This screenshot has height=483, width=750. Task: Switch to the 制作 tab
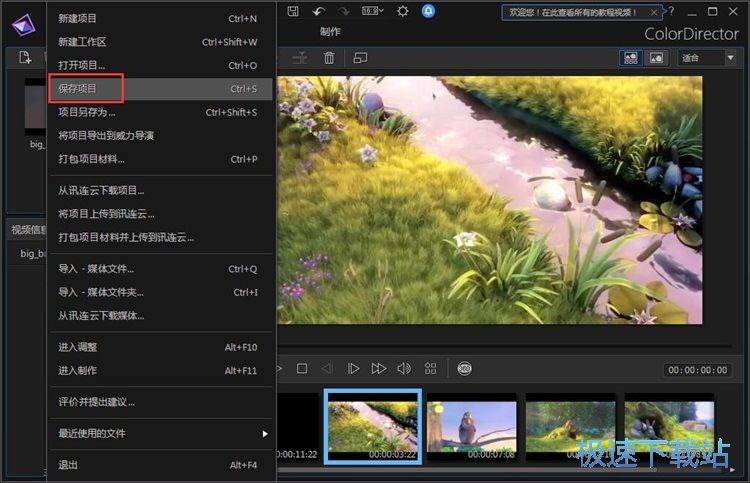tap(330, 32)
